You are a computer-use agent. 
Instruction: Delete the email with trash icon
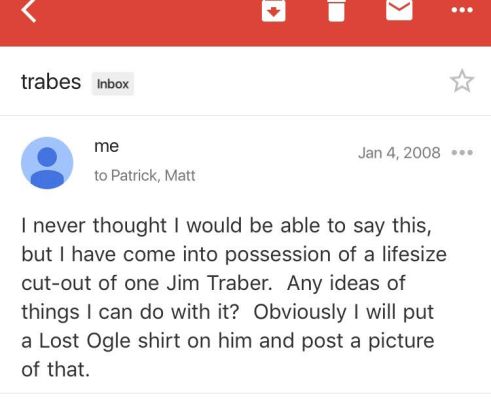(x=336, y=11)
